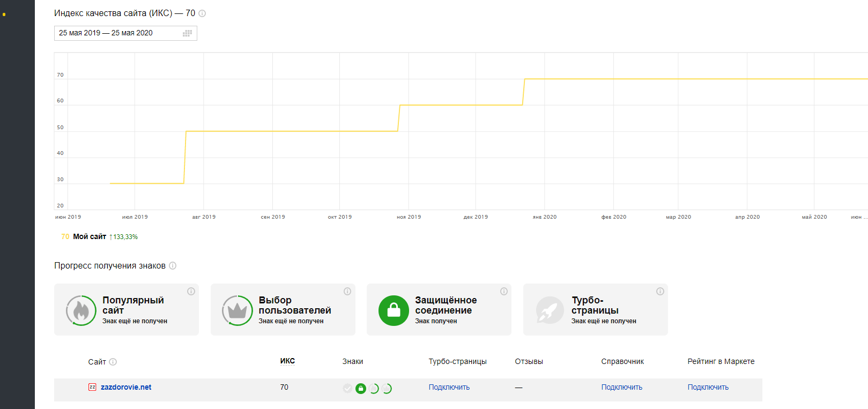The height and width of the screenshot is (409, 868).
Task: Click the фев 2020 label on chart axis
Action: (x=614, y=217)
